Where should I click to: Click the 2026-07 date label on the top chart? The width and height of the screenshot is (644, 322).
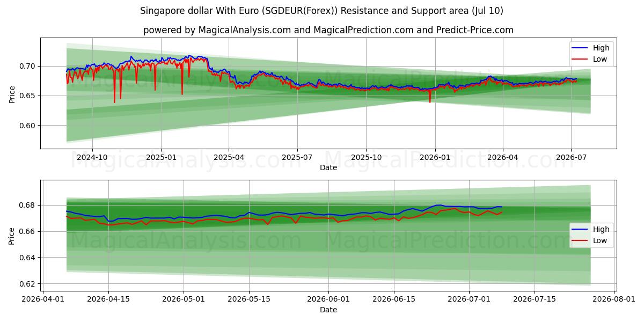tap(571, 157)
